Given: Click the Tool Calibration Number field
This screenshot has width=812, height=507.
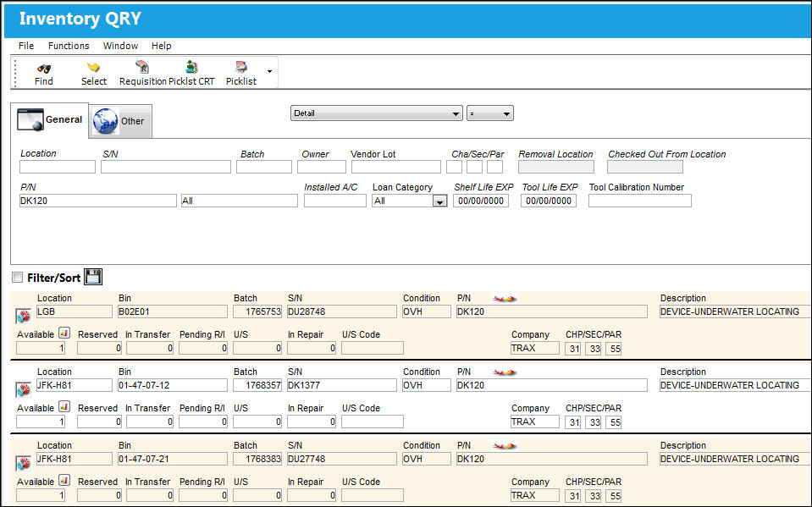Looking at the screenshot, I should [640, 201].
